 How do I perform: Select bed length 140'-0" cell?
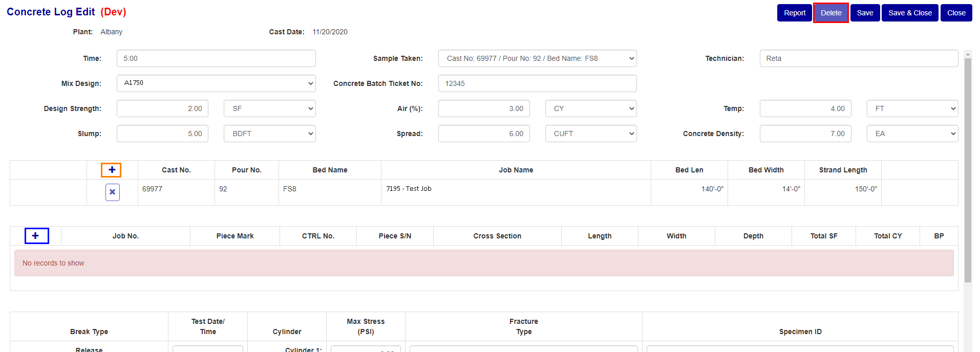689,192
